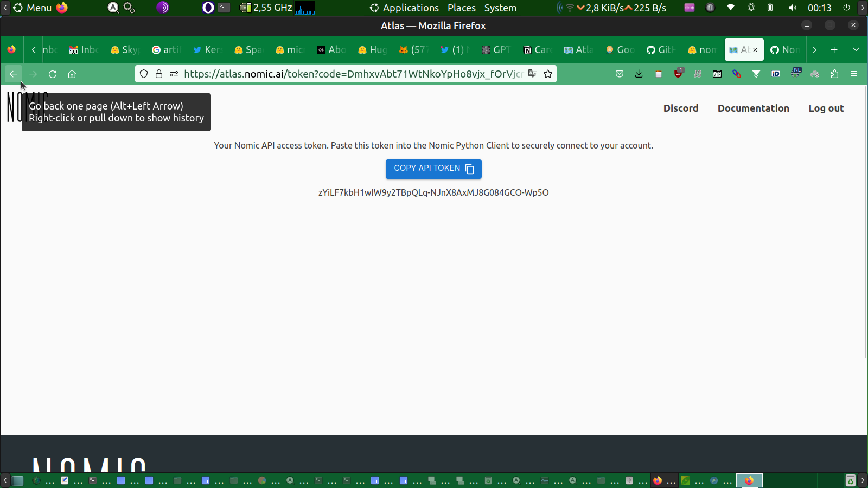The height and width of the screenshot is (488, 868).
Task: Switch to the Inbox tab
Action: (84, 50)
